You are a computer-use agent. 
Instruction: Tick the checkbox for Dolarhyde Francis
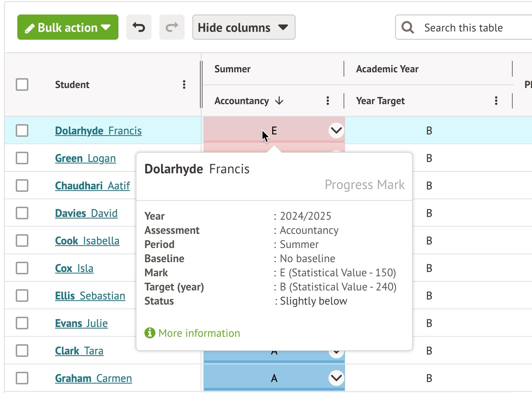(x=22, y=130)
